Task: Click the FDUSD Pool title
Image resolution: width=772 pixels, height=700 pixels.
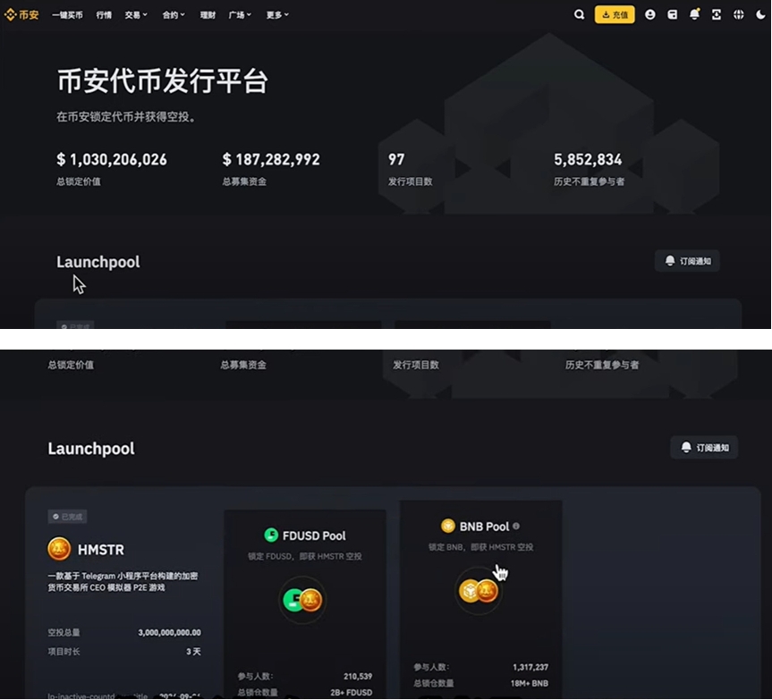Action: [314, 536]
